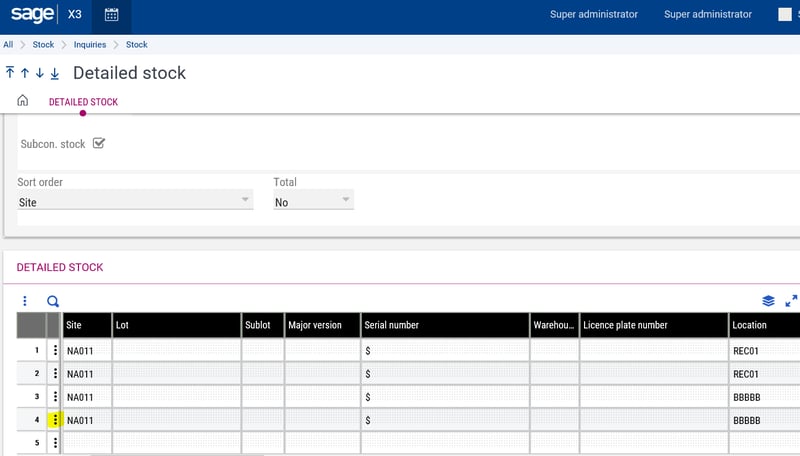Click the All breadcrumb link
Viewport: 800px width, 456px height.
coord(8,45)
